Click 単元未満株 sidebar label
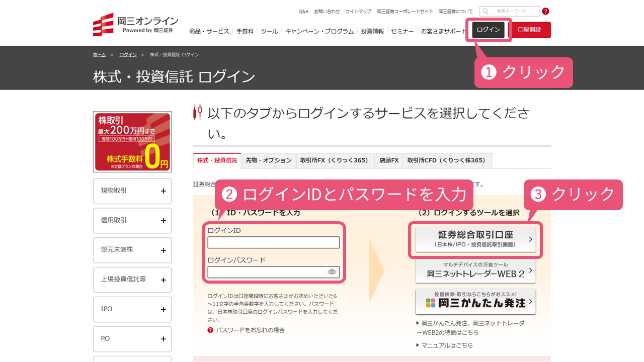This screenshot has width=644, height=362. click(117, 249)
